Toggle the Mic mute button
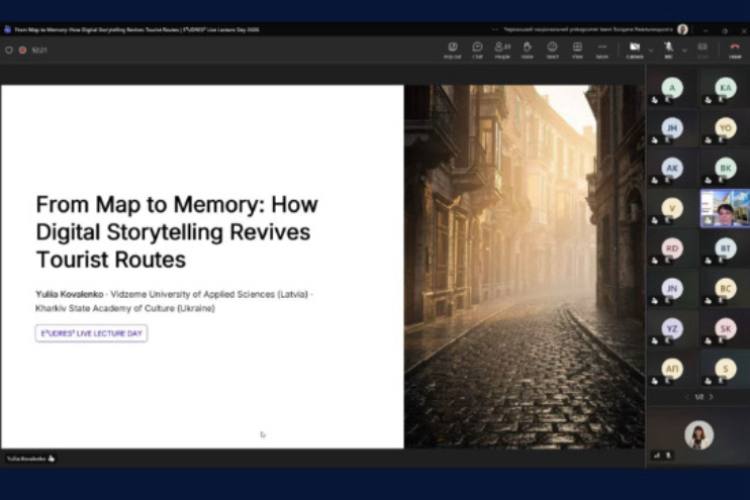The width and height of the screenshot is (750, 500). (x=668, y=48)
